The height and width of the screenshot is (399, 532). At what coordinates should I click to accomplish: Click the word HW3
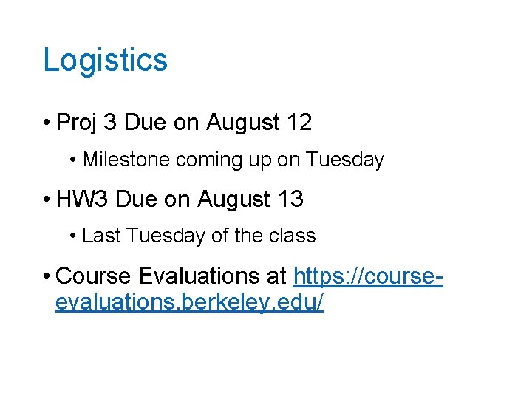[82, 199]
